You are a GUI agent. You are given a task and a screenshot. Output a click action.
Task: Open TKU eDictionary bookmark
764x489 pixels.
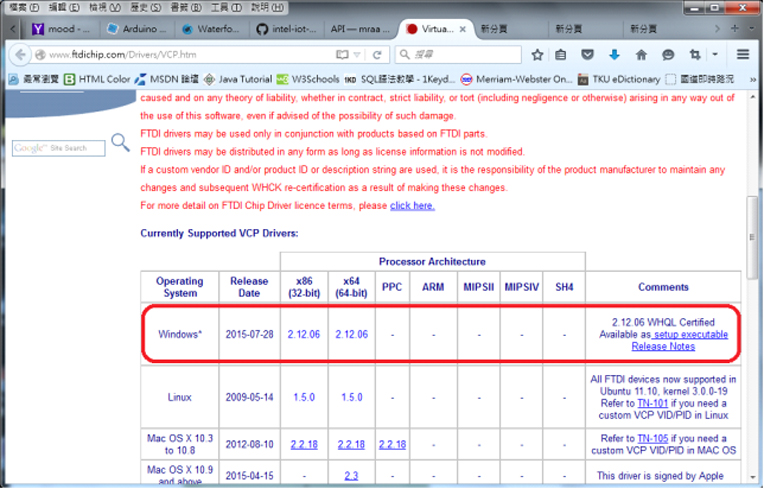[619, 79]
